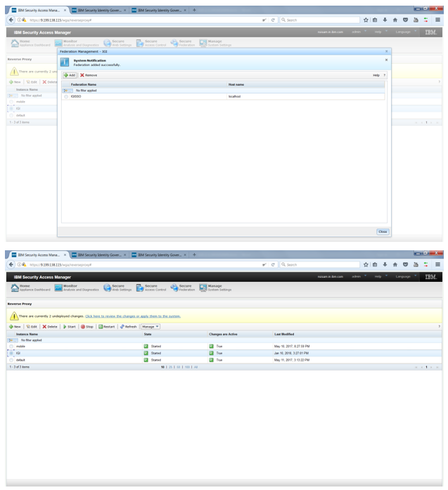Go back using lower browser's back arrow

[11, 264]
